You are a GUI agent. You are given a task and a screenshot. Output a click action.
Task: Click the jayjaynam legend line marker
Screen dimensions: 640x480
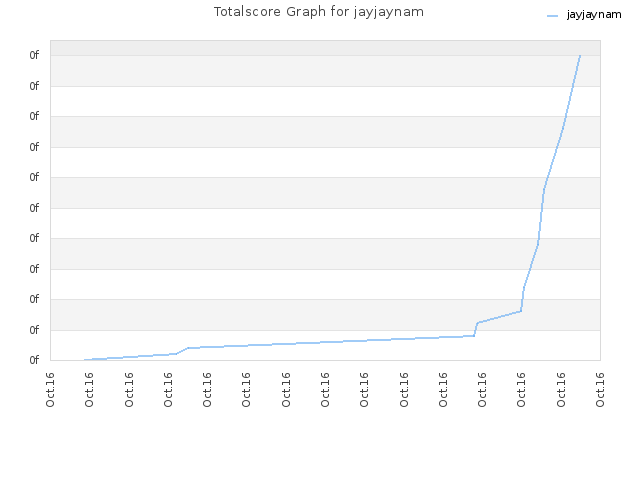coord(552,16)
